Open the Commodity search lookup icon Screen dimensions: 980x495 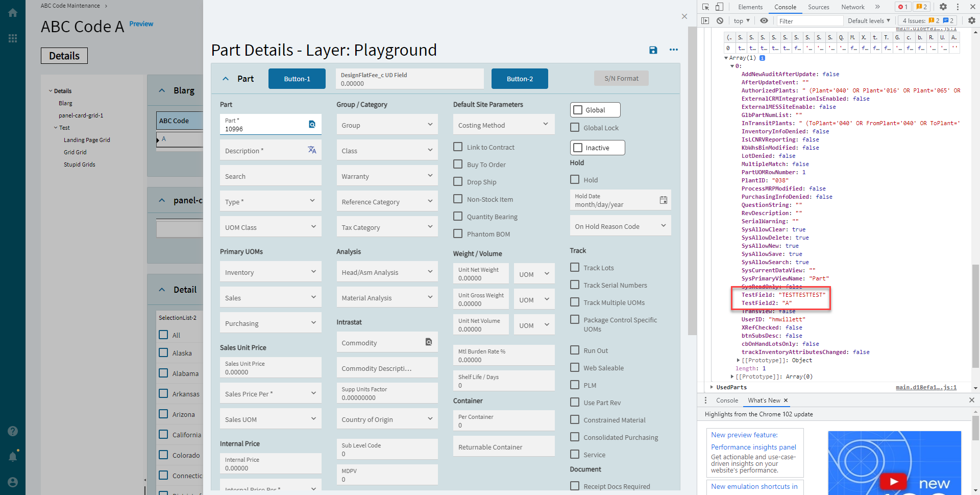click(x=429, y=342)
